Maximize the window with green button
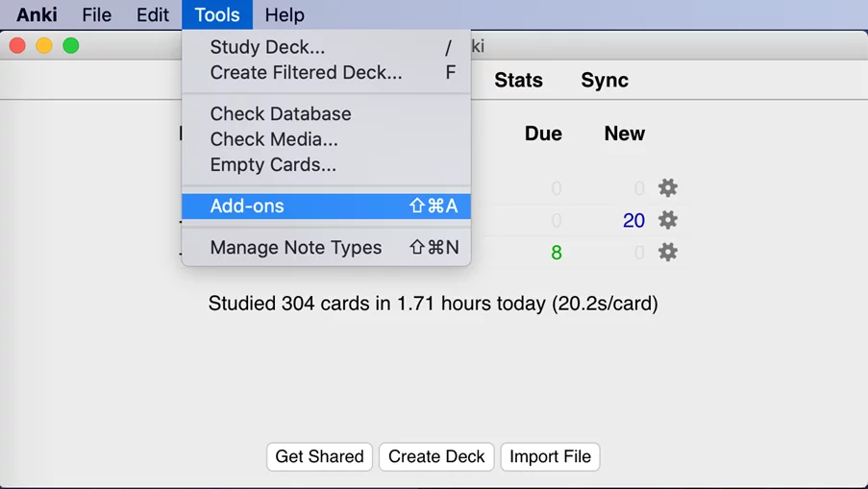The width and height of the screenshot is (868, 489). [x=71, y=45]
